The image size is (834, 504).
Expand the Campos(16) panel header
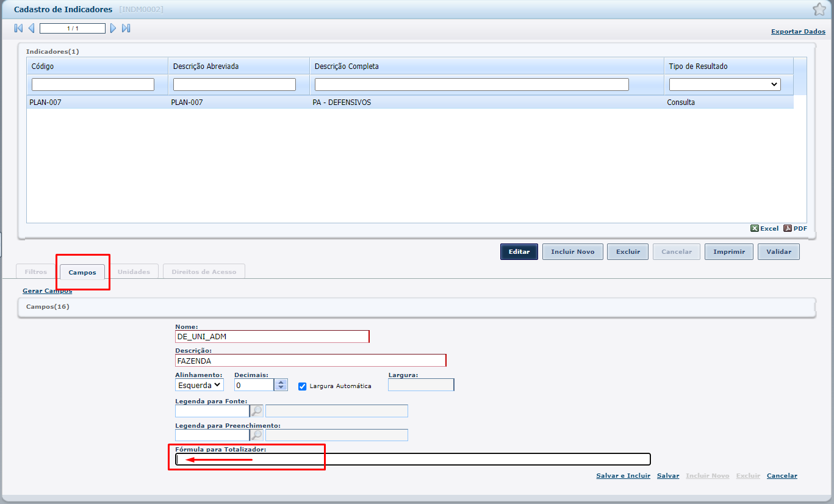point(417,307)
